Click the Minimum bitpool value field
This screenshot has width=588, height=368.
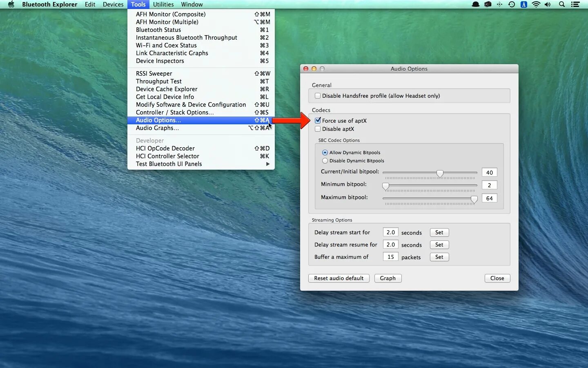pos(489,185)
